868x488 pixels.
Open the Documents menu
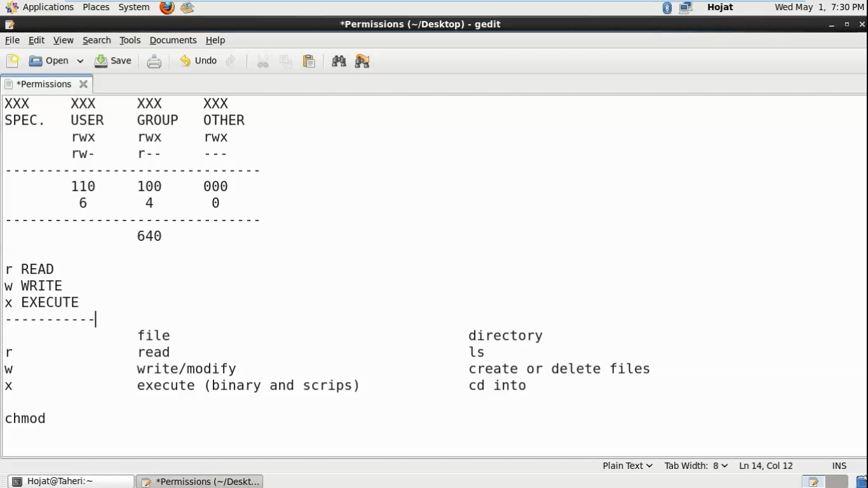coord(173,40)
